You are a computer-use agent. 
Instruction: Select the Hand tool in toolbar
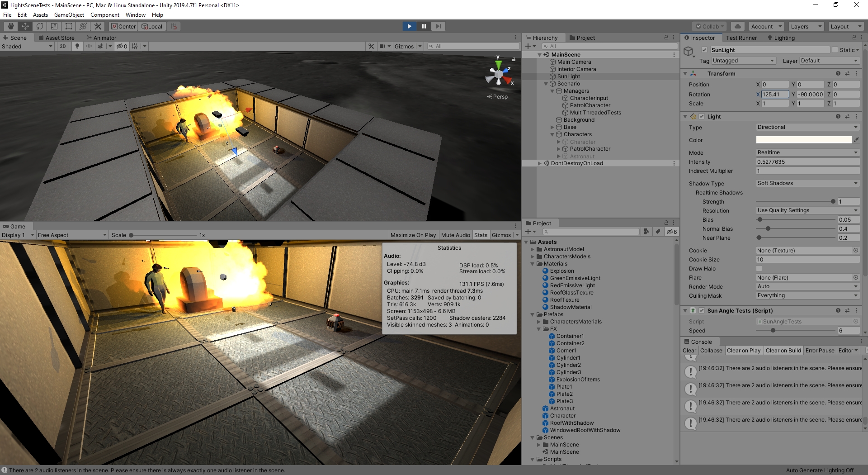coord(11,26)
